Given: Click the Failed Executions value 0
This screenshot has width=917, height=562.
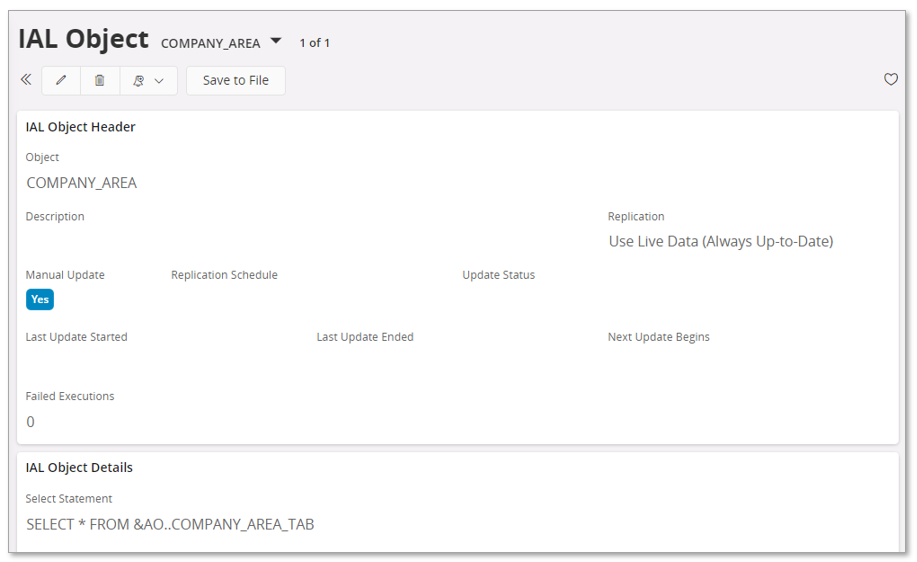Looking at the screenshot, I should pyautogui.click(x=30, y=422).
